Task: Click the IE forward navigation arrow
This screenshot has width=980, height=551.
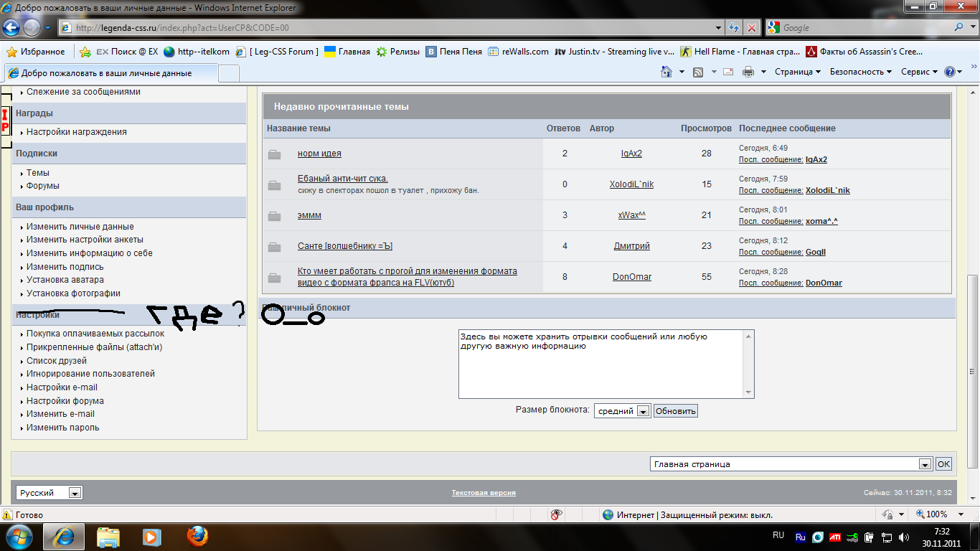Action: [x=32, y=28]
